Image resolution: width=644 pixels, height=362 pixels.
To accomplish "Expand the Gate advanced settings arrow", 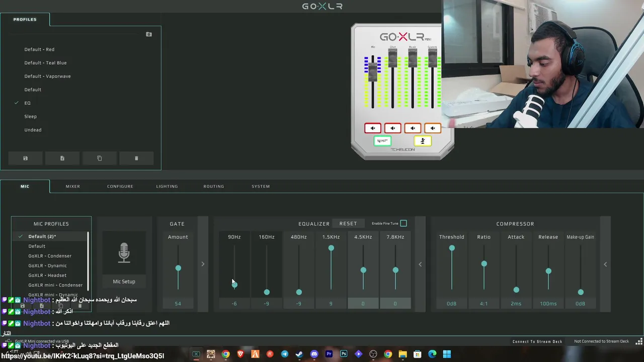I will [x=203, y=264].
